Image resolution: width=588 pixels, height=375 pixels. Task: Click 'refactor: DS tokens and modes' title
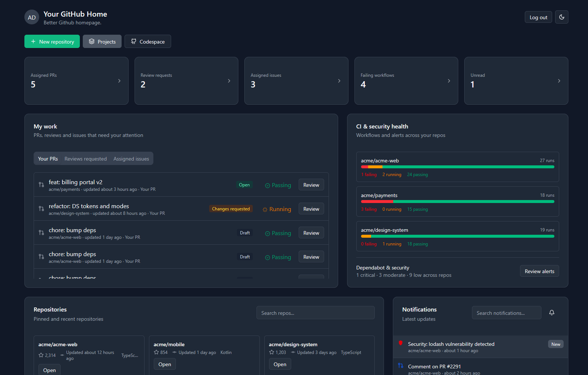pos(89,206)
